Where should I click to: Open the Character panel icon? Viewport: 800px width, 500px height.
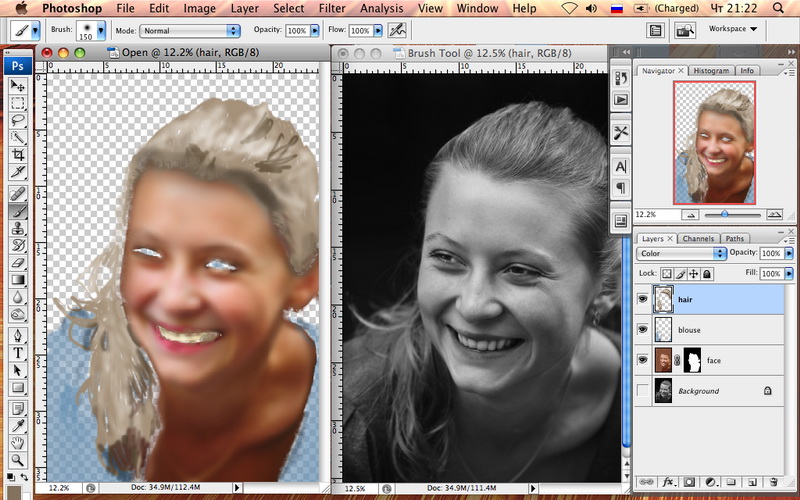pos(621,166)
